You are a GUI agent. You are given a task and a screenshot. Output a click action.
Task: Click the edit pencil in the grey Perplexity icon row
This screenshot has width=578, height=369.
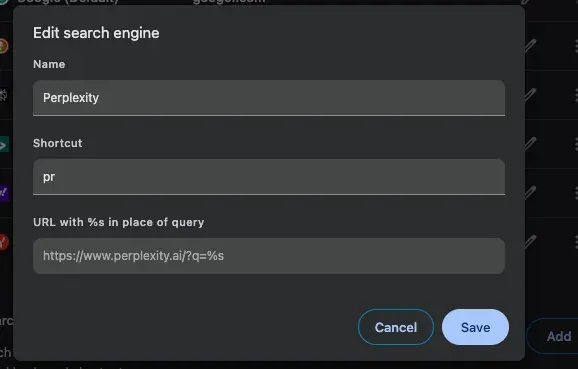531,95
